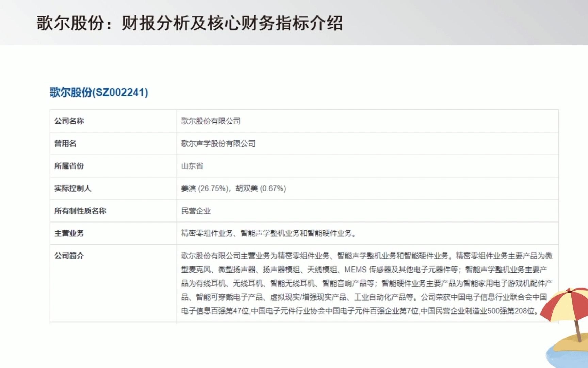
Task: Select the 所属省份 row label
Action: (x=69, y=166)
